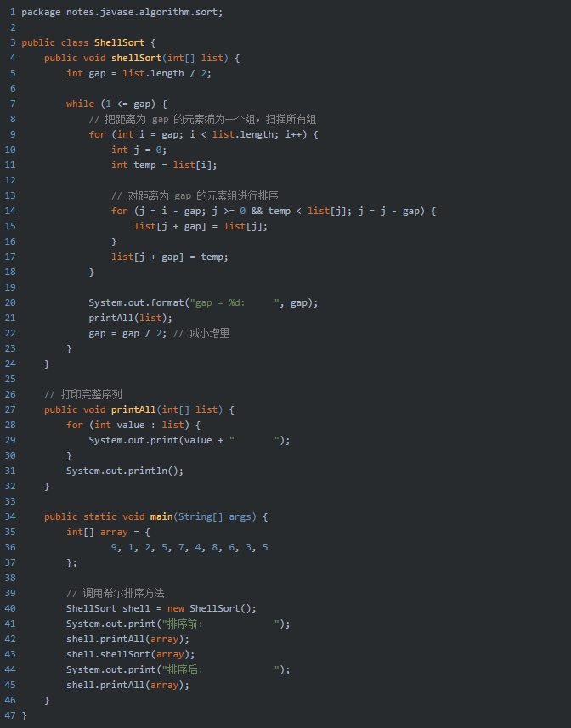Click 'System.out.print(value +' on line 29
This screenshot has width=571, height=728.
(x=156, y=440)
